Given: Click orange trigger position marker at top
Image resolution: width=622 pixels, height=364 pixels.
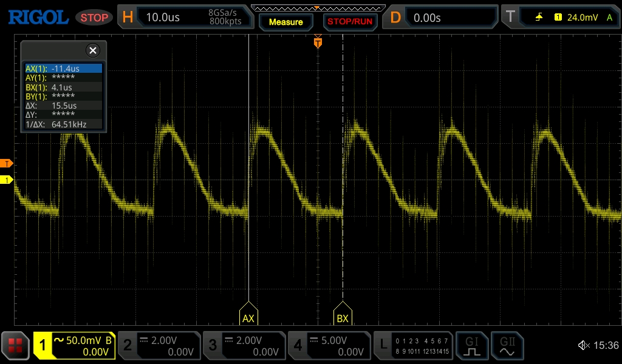Looking at the screenshot, I should coord(318,42).
